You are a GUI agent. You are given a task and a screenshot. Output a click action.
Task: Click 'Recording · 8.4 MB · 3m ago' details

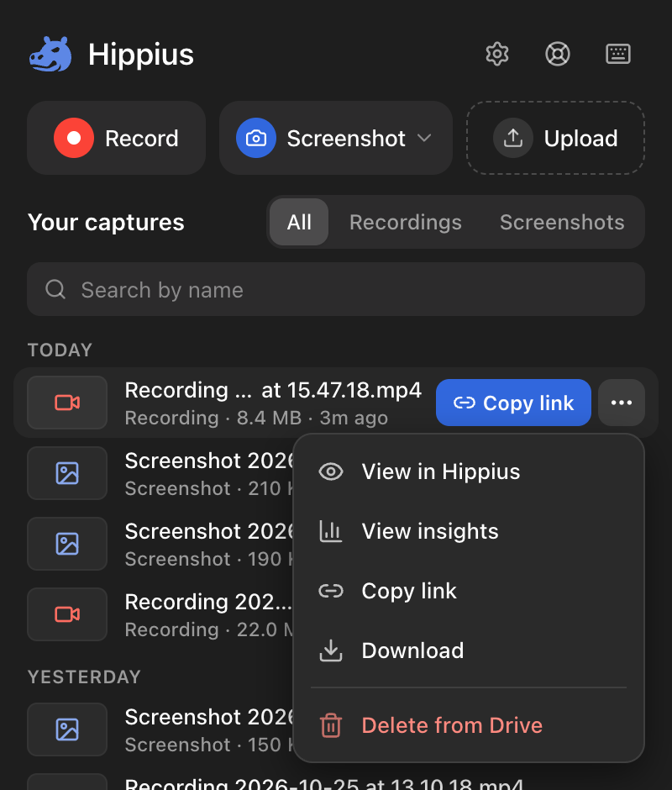[256, 418]
